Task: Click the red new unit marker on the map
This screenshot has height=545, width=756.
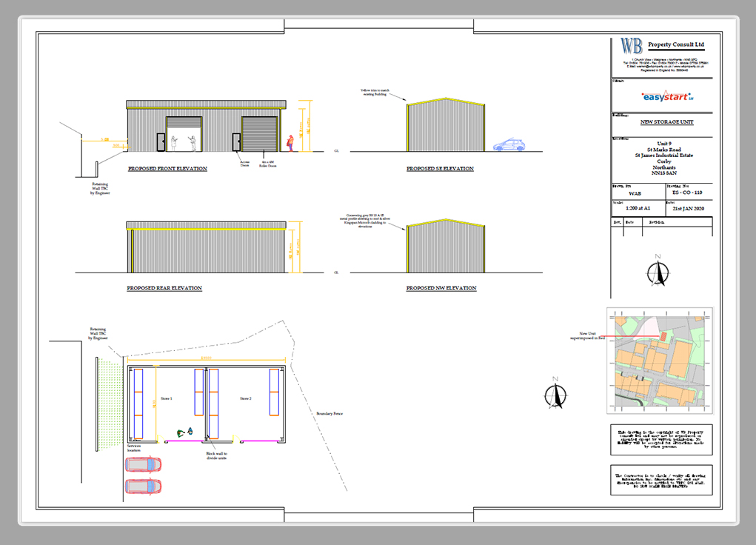Action: click(663, 336)
